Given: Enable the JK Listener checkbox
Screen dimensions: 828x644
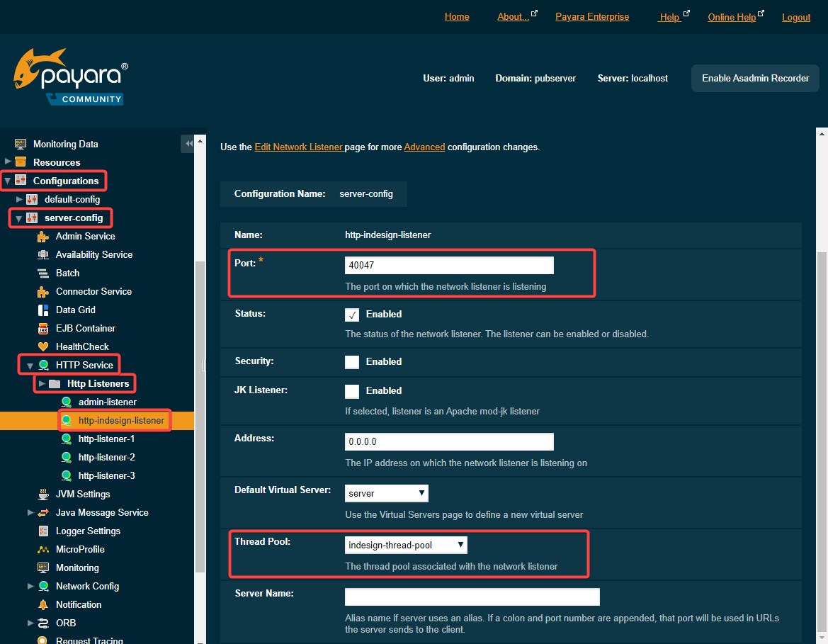Looking at the screenshot, I should point(352,391).
